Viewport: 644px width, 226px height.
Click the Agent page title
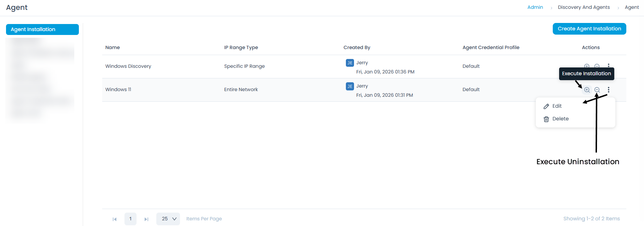click(17, 7)
